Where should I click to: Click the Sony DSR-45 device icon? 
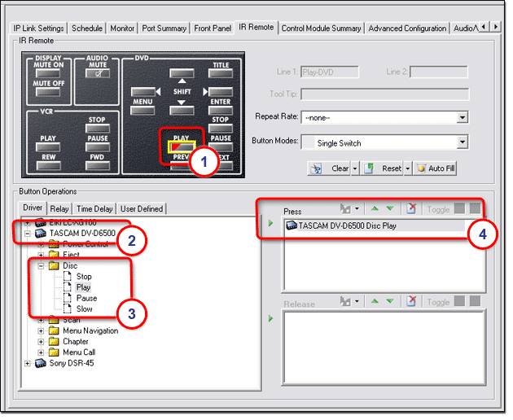40,363
